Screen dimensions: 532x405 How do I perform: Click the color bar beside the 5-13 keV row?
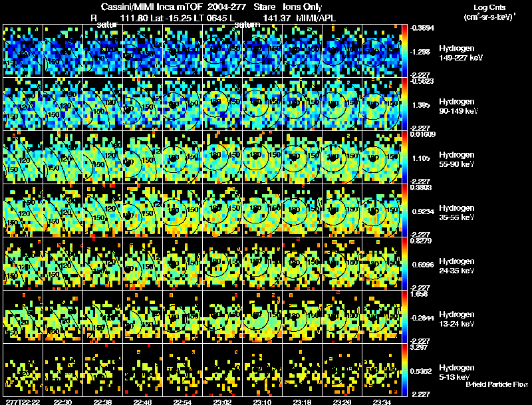tap(404, 370)
